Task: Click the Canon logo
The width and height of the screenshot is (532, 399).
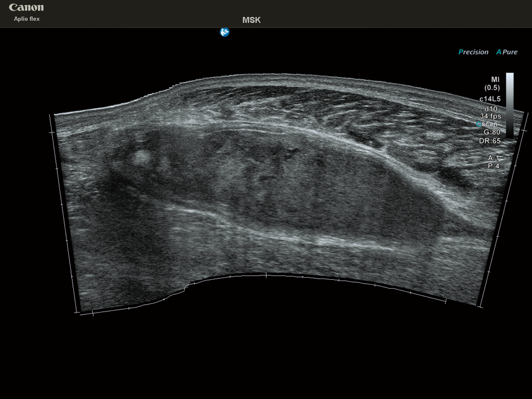Action: [x=26, y=8]
